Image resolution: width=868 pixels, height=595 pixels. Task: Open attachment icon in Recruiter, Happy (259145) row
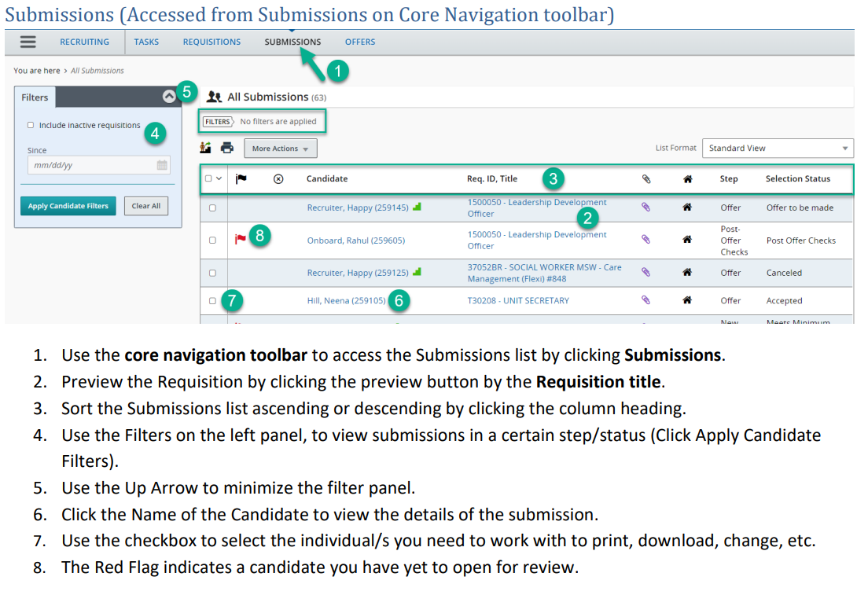(645, 207)
